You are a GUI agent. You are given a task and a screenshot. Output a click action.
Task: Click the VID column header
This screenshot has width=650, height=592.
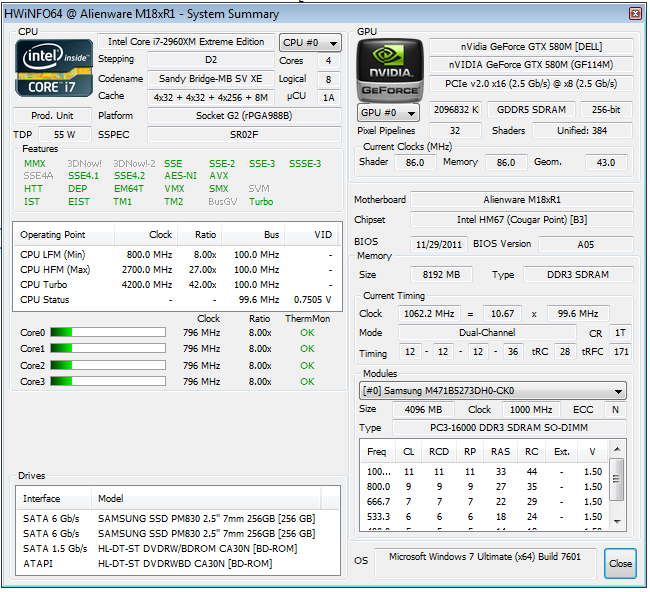pyautogui.click(x=311, y=235)
